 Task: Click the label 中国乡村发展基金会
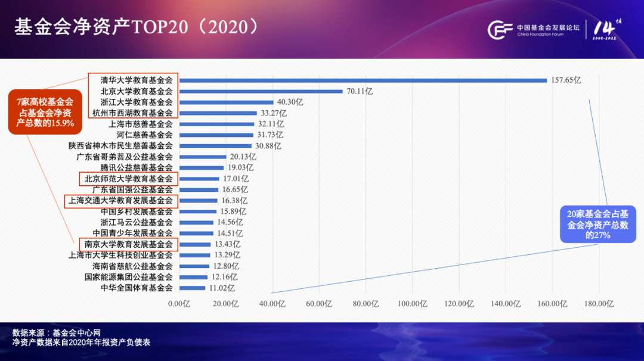coord(137,211)
